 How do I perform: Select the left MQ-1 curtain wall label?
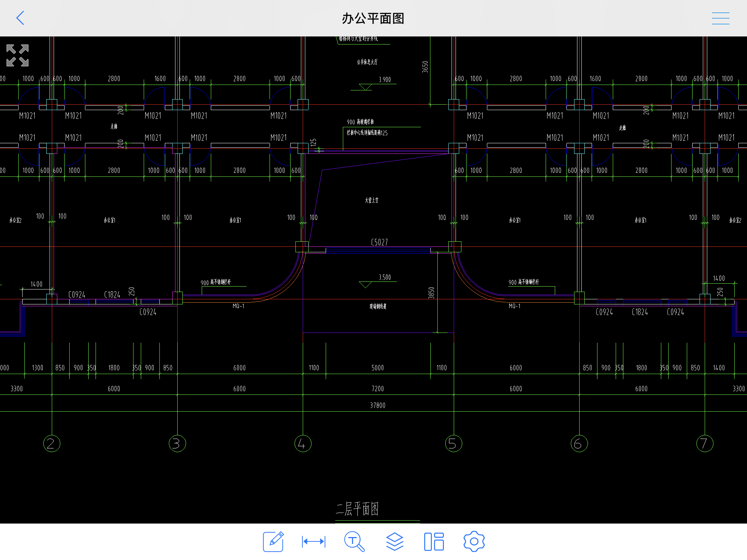click(x=239, y=306)
